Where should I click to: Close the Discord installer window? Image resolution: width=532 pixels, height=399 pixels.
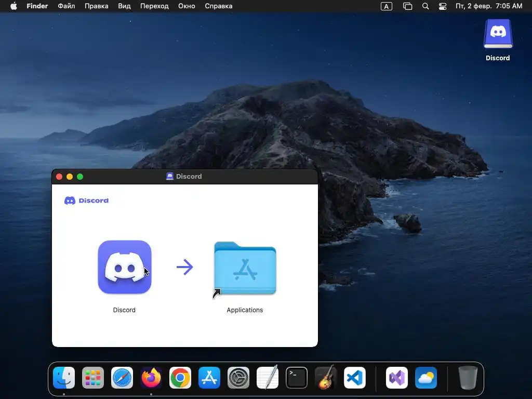coord(59,177)
